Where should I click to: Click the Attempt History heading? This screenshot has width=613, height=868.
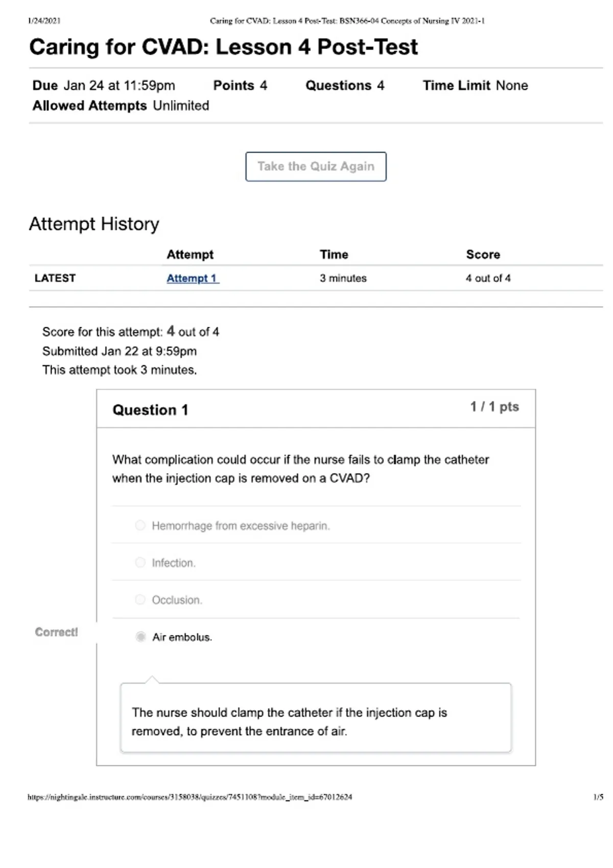click(94, 224)
